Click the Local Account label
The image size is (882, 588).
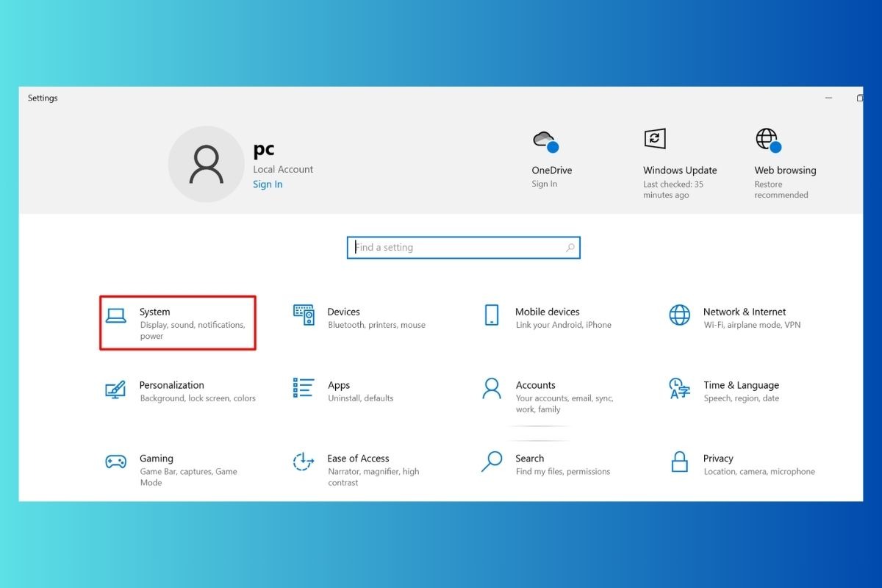tap(283, 169)
